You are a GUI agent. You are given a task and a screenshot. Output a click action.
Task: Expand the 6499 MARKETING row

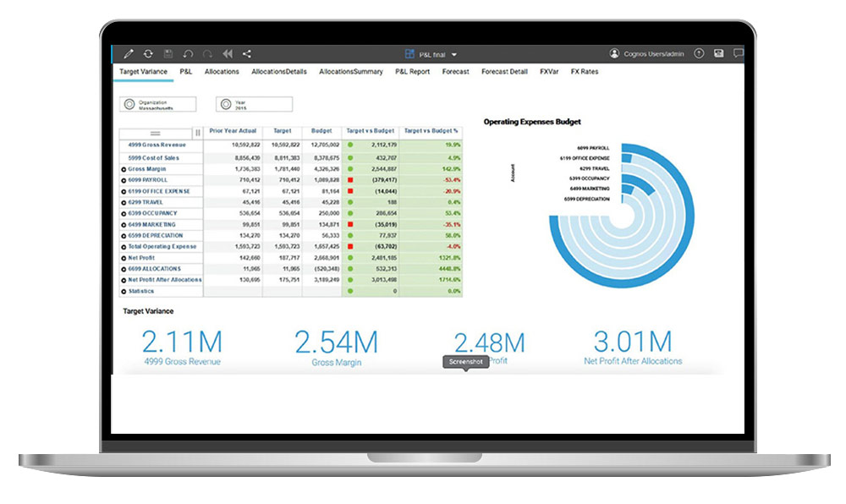[124, 225]
